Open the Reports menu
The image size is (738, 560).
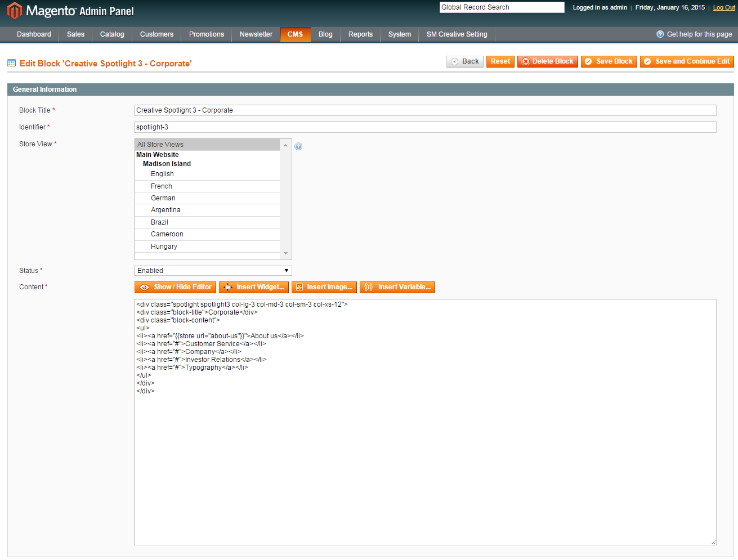click(360, 34)
